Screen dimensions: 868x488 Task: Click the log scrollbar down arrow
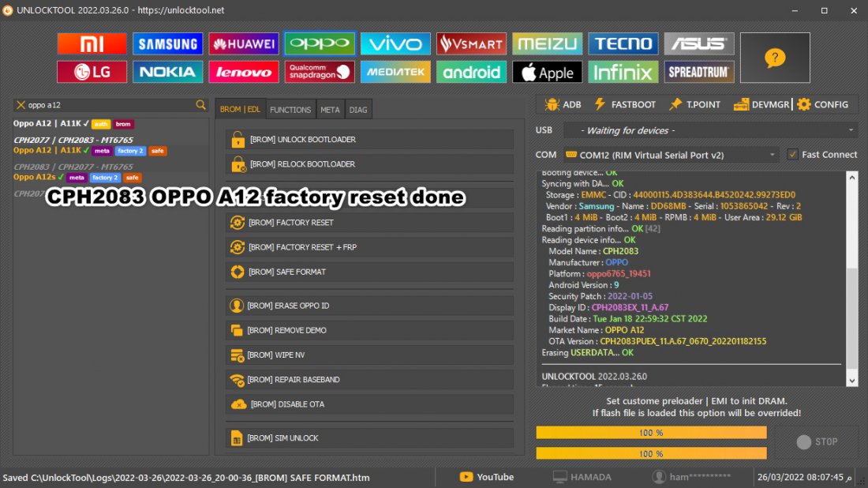tap(852, 381)
